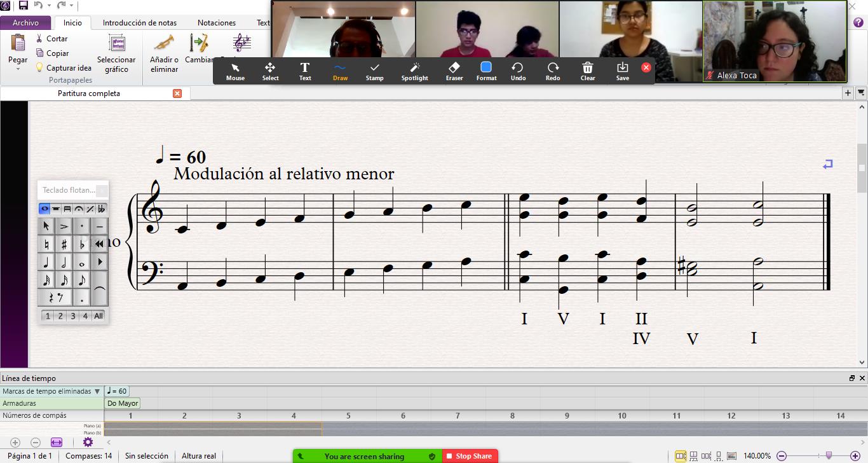Enable All voices button on keypad
The height and width of the screenshot is (463, 868).
(x=98, y=316)
